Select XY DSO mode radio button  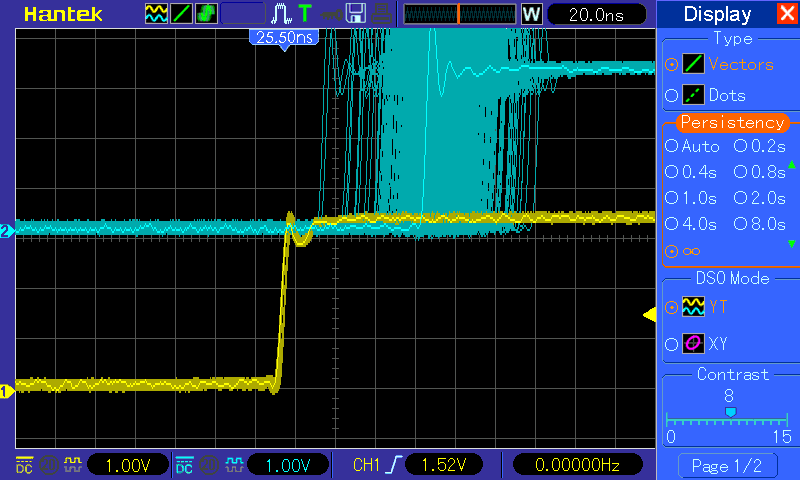671,344
